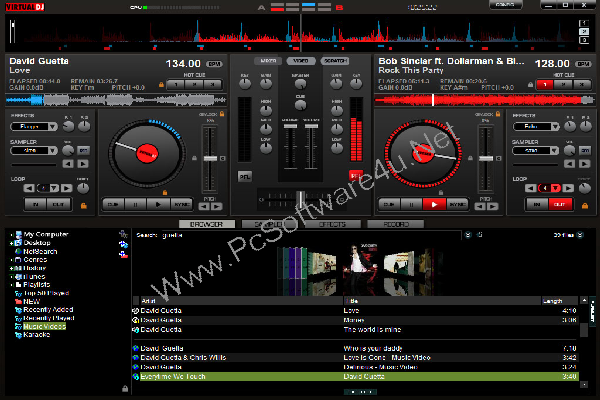Click the BPM button on left deck
Image resolution: width=600 pixels, height=400 pixels.
tap(214, 64)
